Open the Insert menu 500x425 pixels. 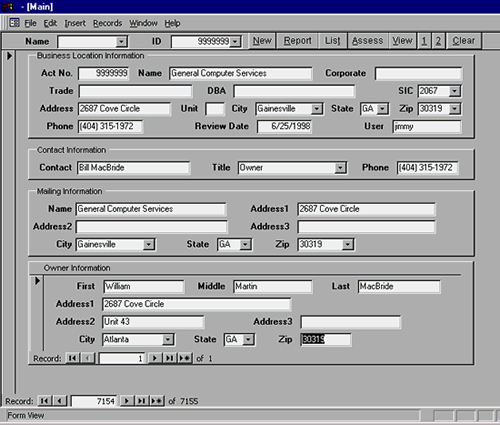(75, 23)
